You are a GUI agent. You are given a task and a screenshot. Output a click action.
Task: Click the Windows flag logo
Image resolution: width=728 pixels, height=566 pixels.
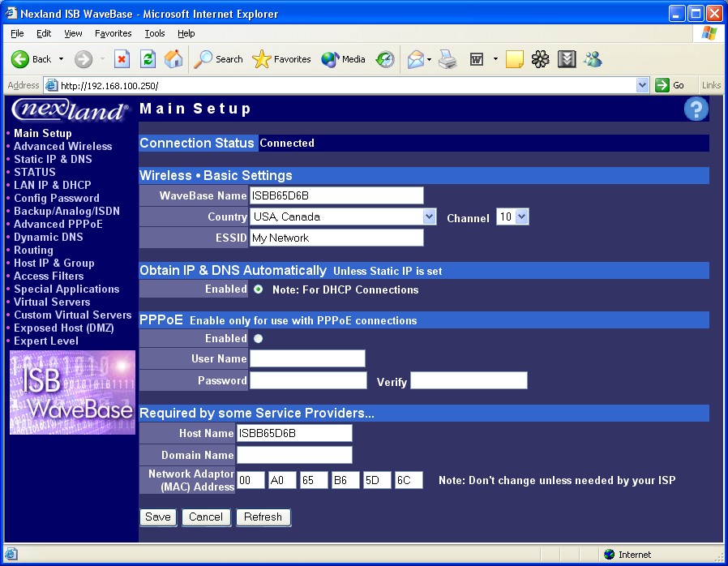(x=709, y=33)
